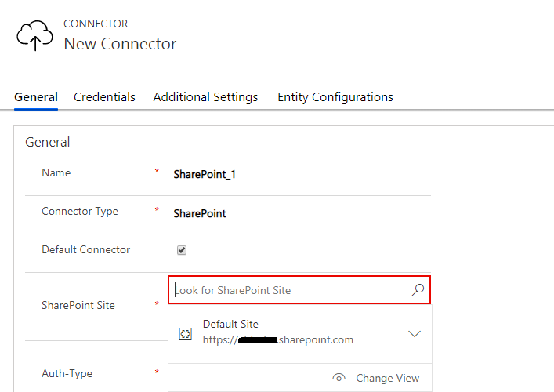The width and height of the screenshot is (554, 392).
Task: Click the search magnifier in SharePoint Site lookup
Action: coord(418,290)
